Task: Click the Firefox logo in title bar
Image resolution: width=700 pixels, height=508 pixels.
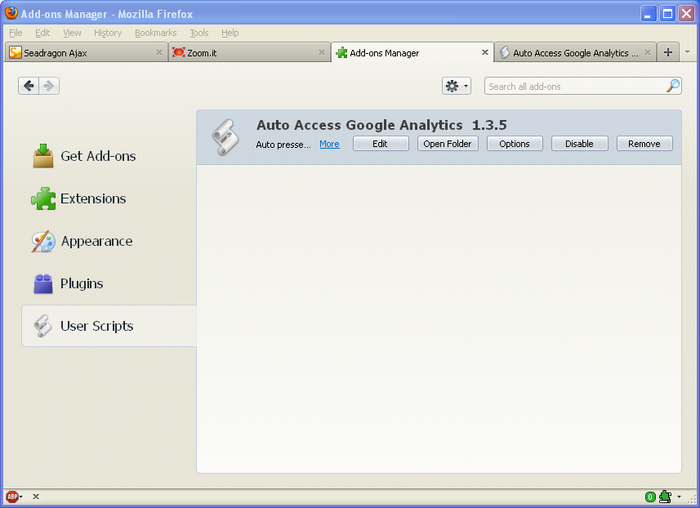Action: pos(11,13)
